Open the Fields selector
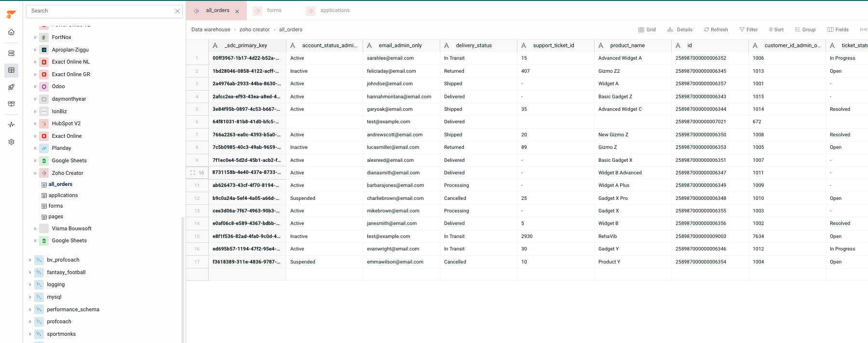868x343 pixels. [838, 30]
